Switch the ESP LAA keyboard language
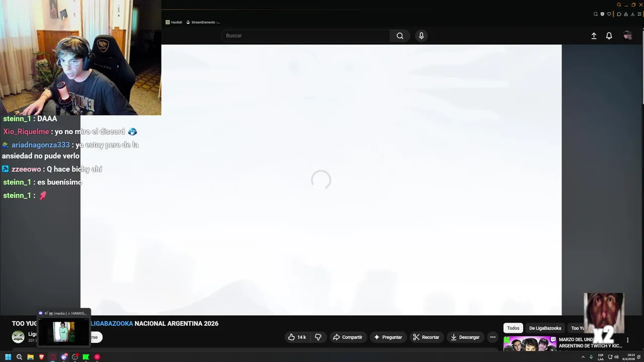 point(601,357)
